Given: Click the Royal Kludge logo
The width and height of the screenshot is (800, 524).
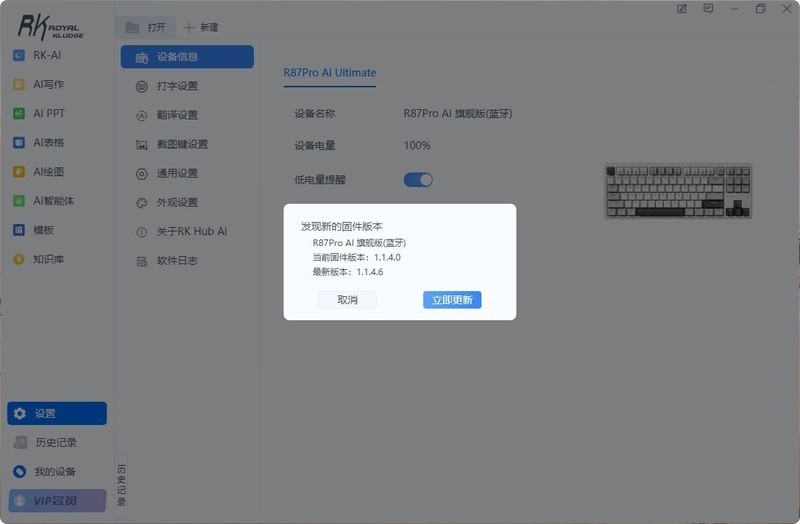Looking at the screenshot, I should point(51,27).
